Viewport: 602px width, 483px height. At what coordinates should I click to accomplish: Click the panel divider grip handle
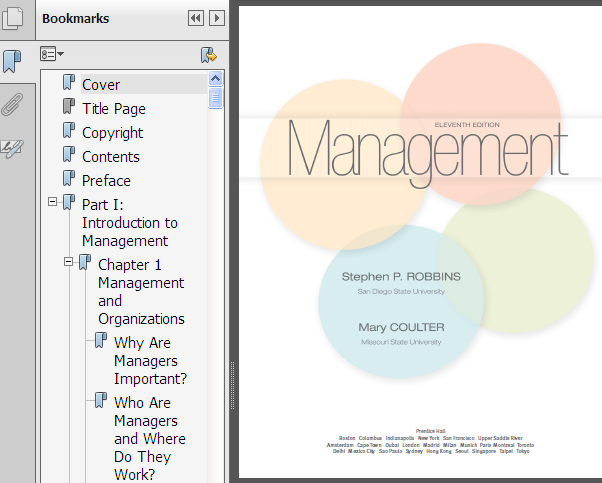coord(232,385)
